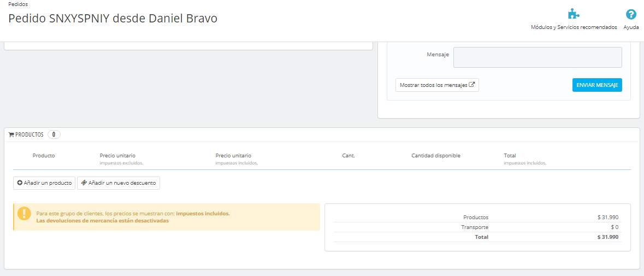Click the bold Total label in summary
The height and width of the screenshot is (276, 644).
(481, 237)
